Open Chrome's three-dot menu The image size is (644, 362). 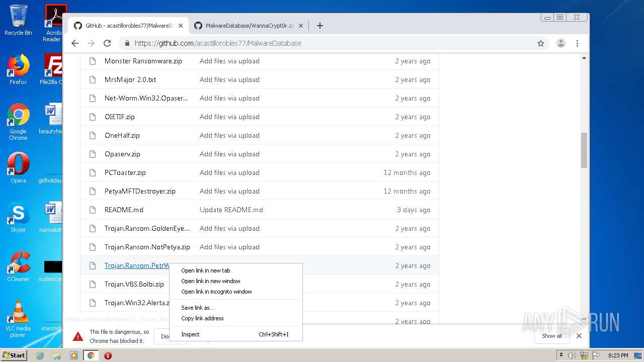pyautogui.click(x=577, y=43)
